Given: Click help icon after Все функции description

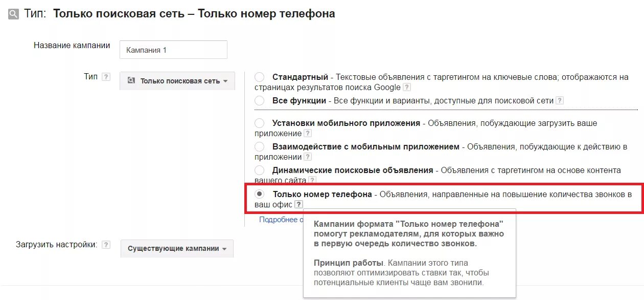Looking at the screenshot, I should (x=560, y=101).
